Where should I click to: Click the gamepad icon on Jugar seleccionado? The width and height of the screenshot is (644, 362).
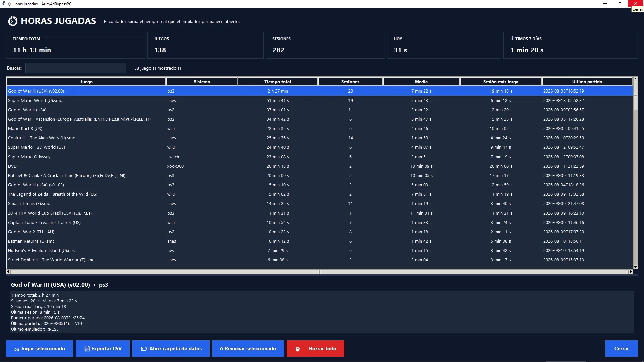(x=17, y=349)
